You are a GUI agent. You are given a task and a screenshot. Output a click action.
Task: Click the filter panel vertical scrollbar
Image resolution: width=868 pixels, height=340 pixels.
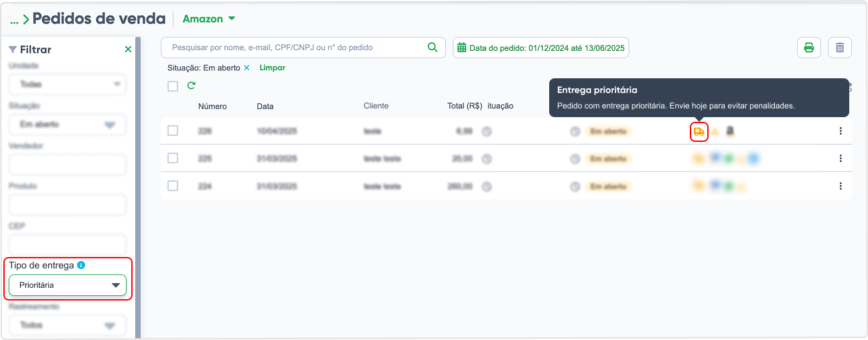[138, 187]
